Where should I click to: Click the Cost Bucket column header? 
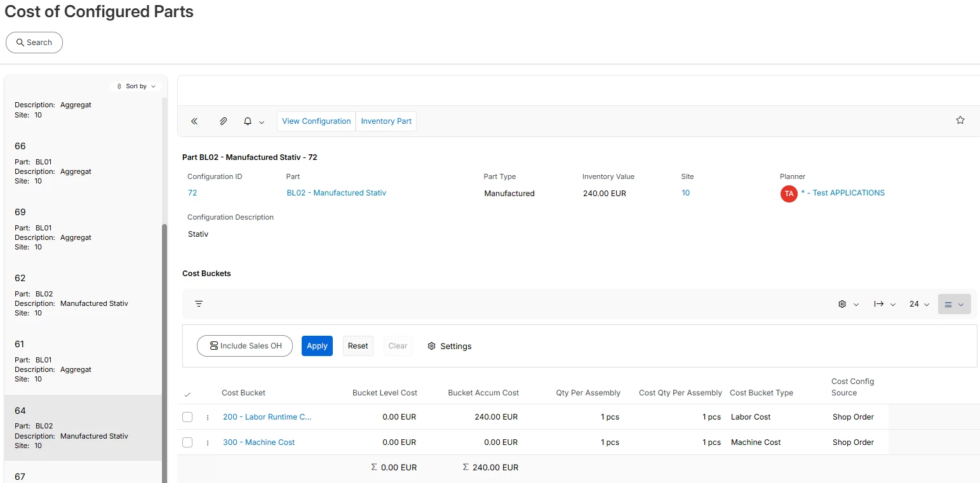[243, 393]
